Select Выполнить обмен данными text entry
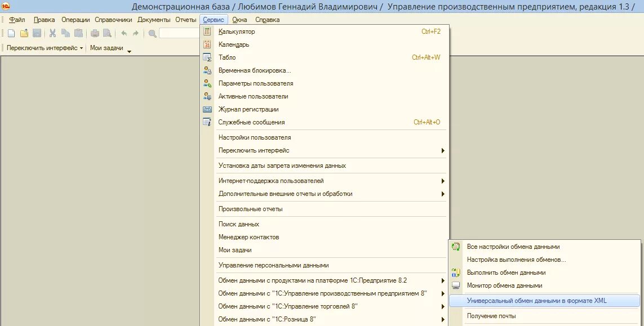 pyautogui.click(x=507, y=273)
